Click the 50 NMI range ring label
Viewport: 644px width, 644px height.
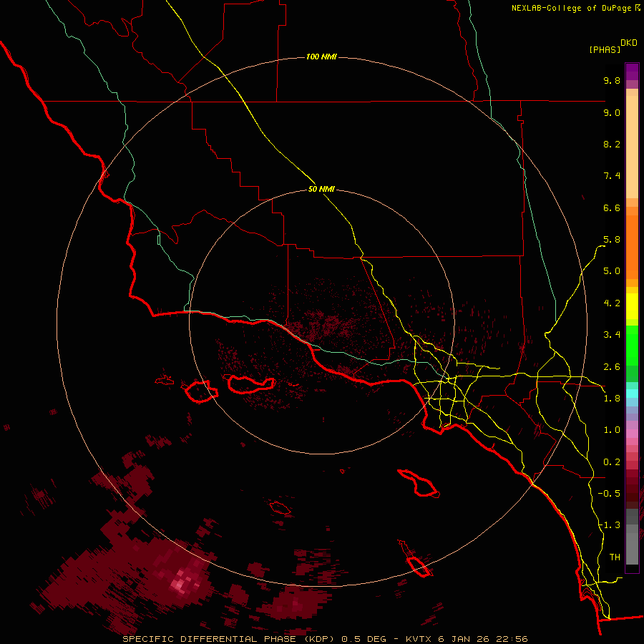point(321,190)
